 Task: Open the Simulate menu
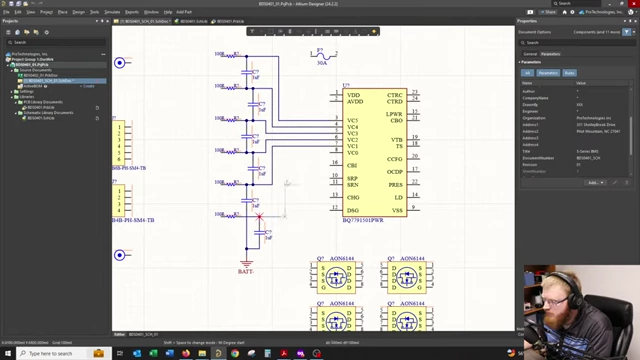112,12
